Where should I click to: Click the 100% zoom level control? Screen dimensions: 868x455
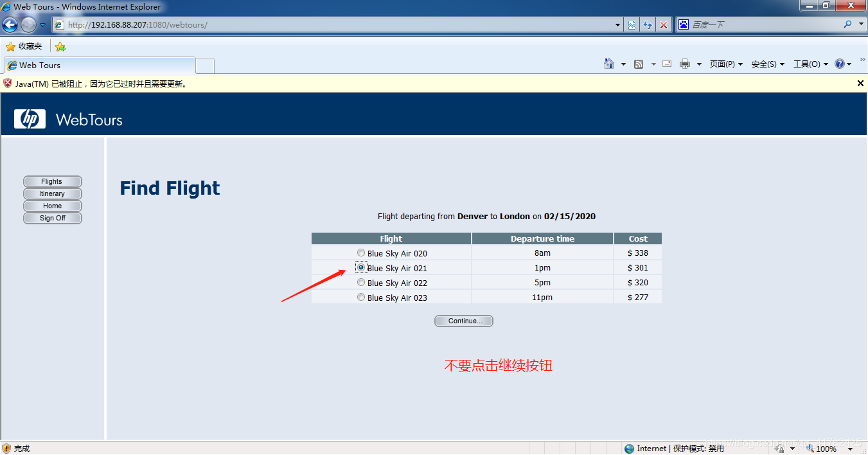(821, 449)
